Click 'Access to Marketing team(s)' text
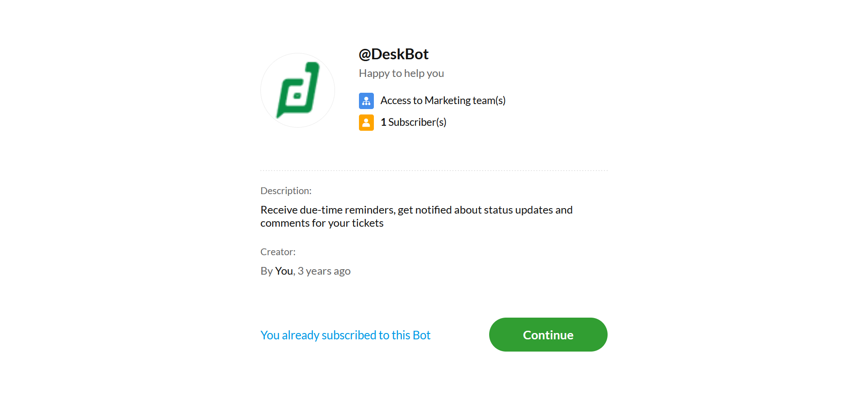 point(443,100)
